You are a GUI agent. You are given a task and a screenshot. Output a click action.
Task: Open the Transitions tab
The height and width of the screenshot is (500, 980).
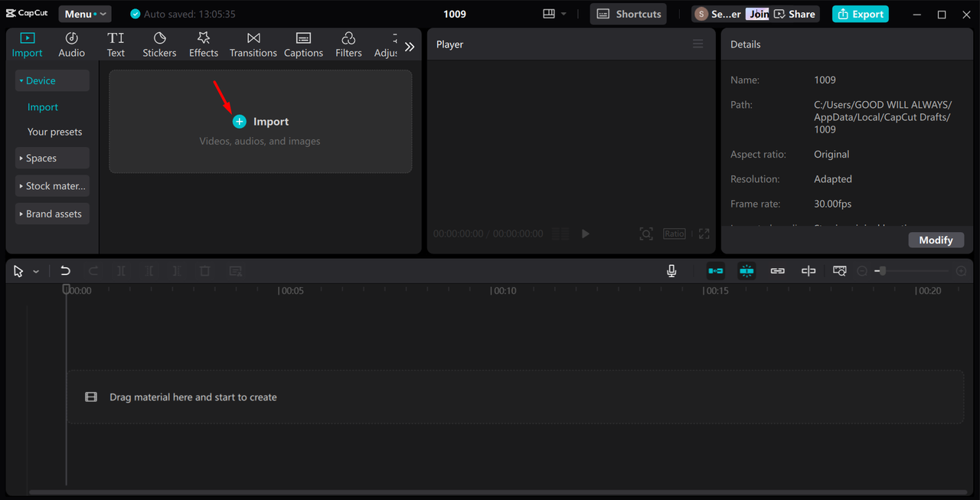253,45
